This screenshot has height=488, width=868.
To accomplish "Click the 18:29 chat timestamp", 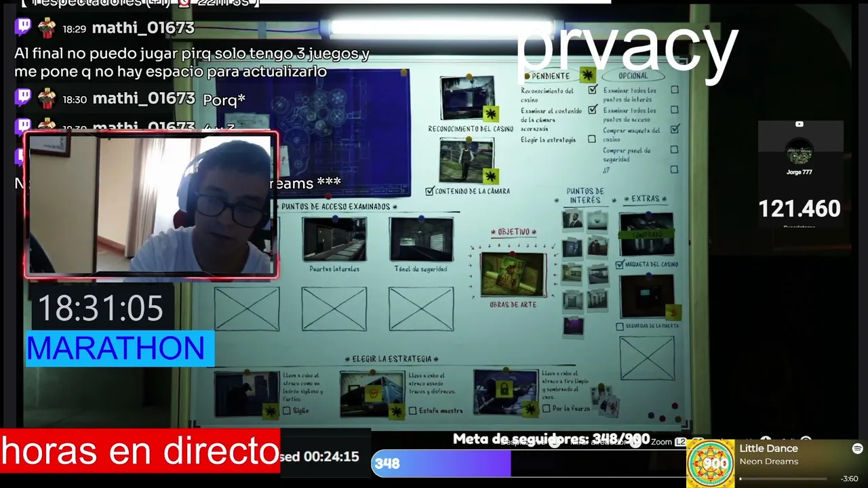I will (x=75, y=29).
